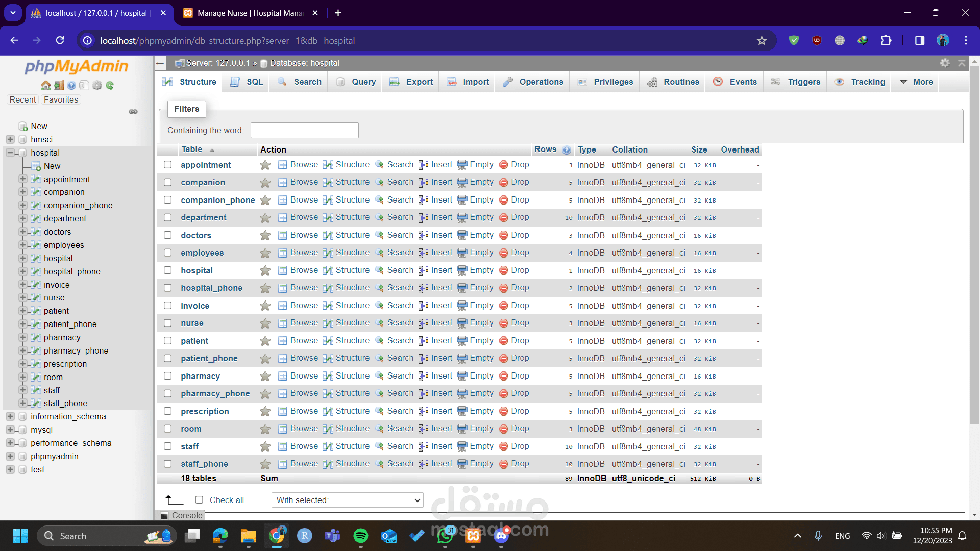Screen dimensions: 980x551
Task: Tick the checkbox for appointment table
Action: click(x=167, y=165)
